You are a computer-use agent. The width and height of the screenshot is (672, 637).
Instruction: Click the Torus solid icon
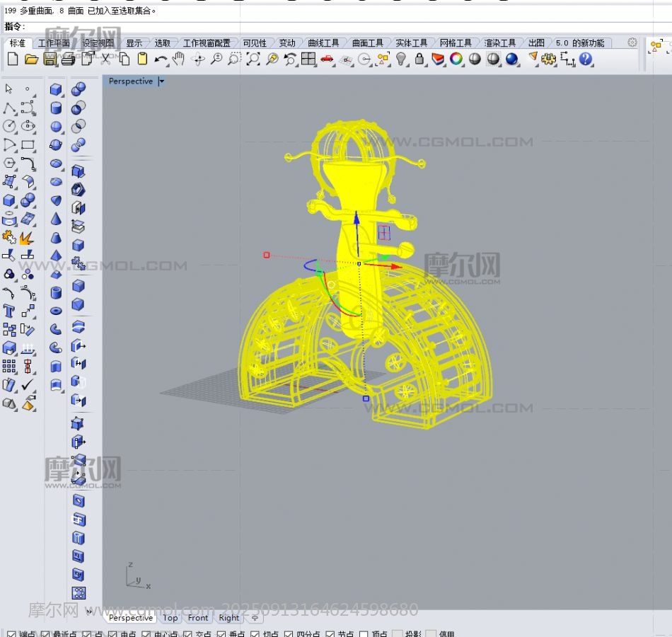coord(56,311)
